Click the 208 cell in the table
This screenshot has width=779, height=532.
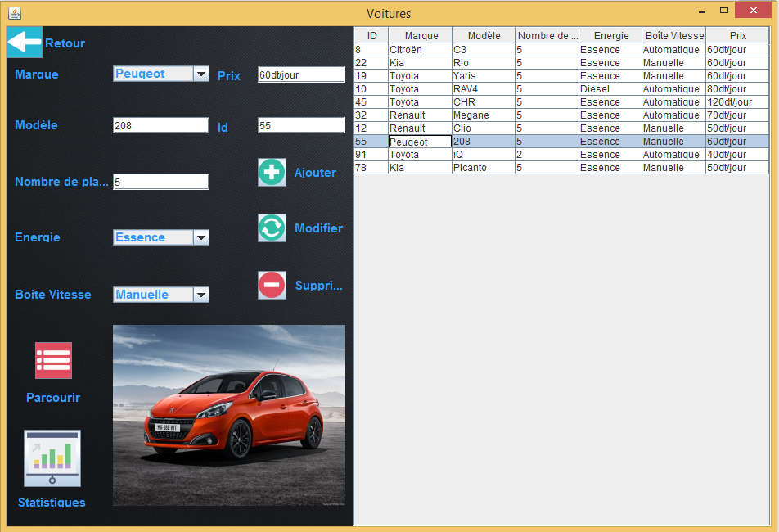click(x=484, y=142)
